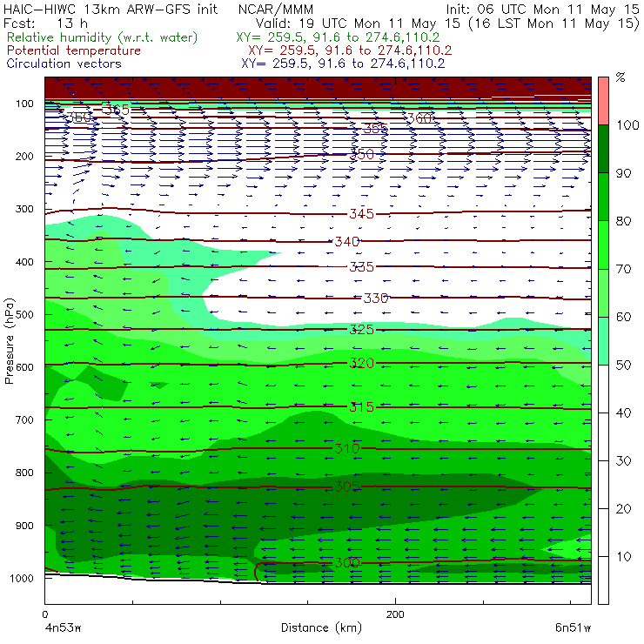This screenshot has width=644, height=644.
Task: Click the '335' potential temperature contour label
Action: (362, 267)
